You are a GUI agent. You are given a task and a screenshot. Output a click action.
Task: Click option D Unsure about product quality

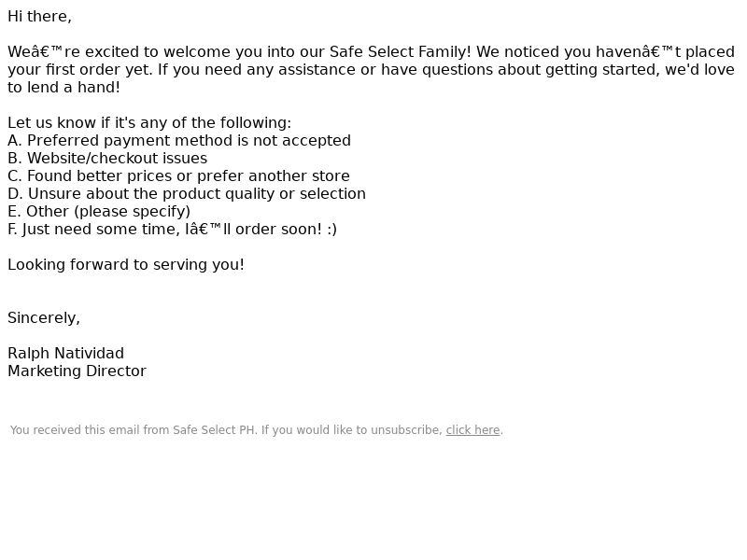(187, 194)
